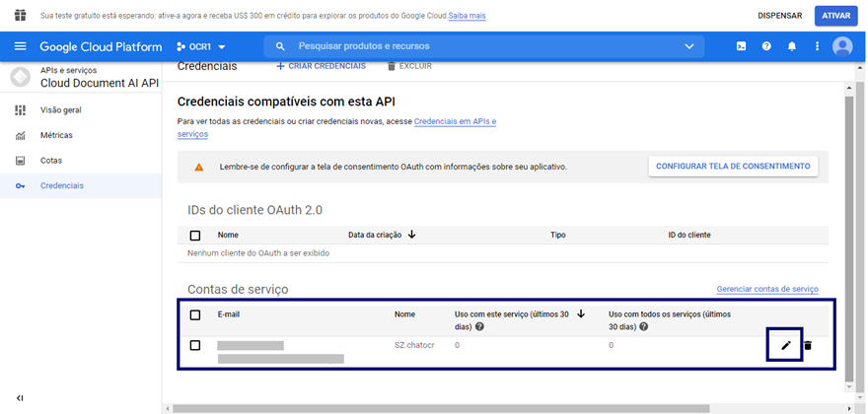Screen dimensions: 868x414
Task: Click the gift icon in the trial banner
Action: coord(20,15)
